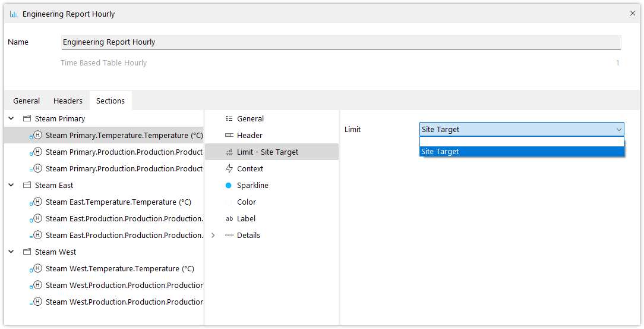Image resolution: width=644 pixels, height=329 pixels.
Task: Click the H icon for Steam West Temperature
Action: pos(37,268)
